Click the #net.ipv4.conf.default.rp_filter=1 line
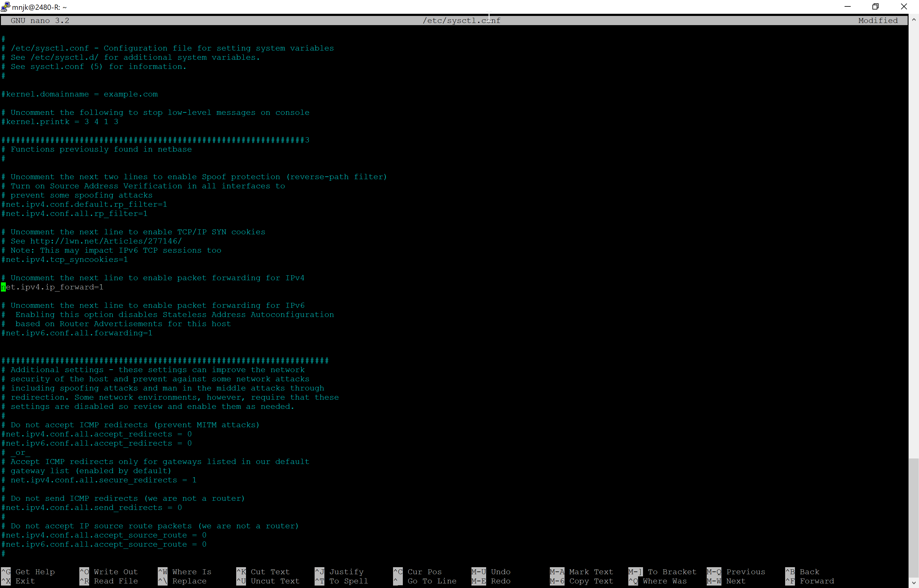The width and height of the screenshot is (919, 588). 84,204
